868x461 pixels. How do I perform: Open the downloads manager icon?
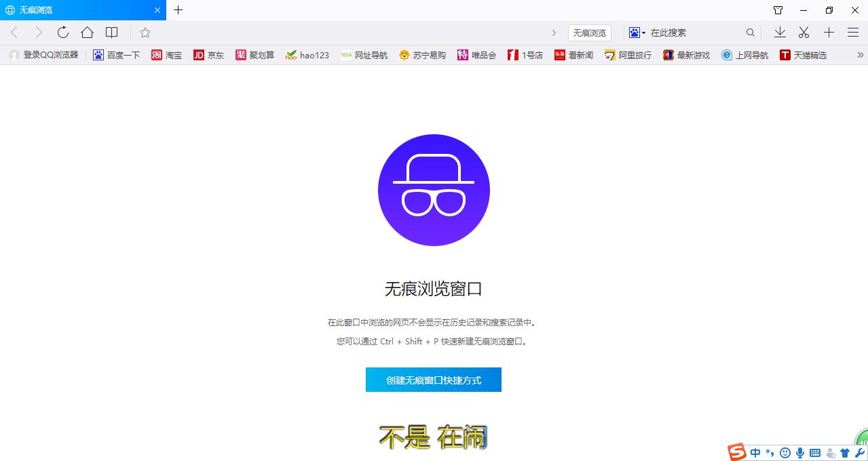(x=780, y=32)
